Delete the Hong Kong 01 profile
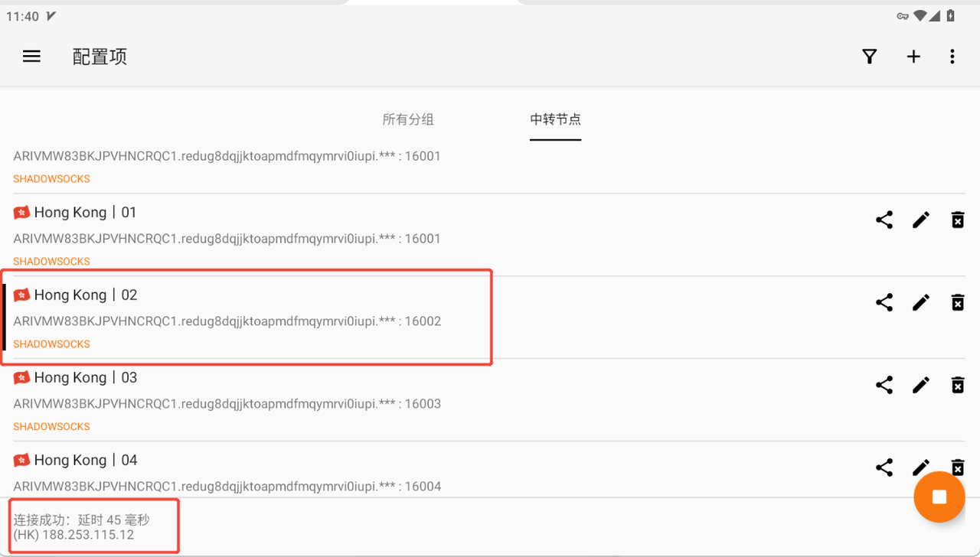980x557 pixels. [958, 220]
